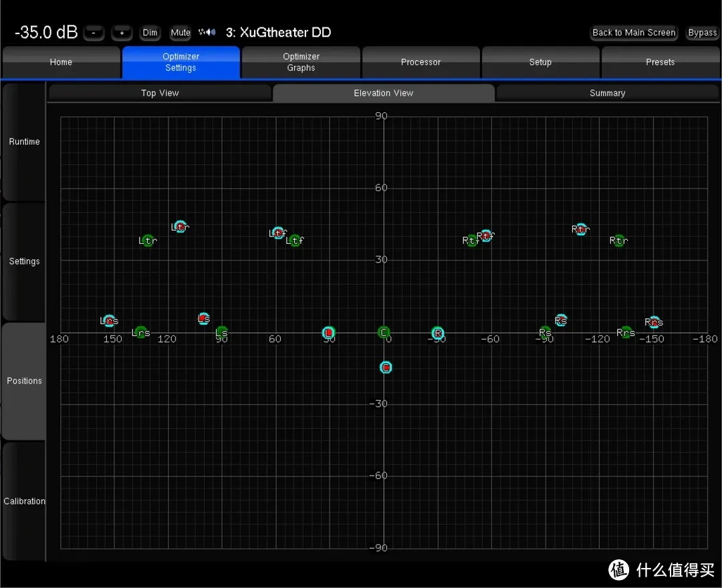Select the Elevation View sub-tab

(384, 93)
